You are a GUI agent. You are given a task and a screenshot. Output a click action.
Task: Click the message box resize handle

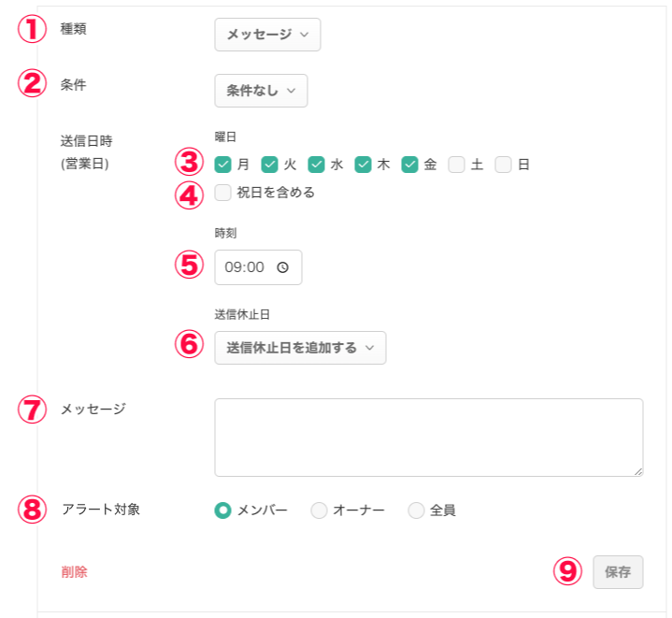[638, 472]
